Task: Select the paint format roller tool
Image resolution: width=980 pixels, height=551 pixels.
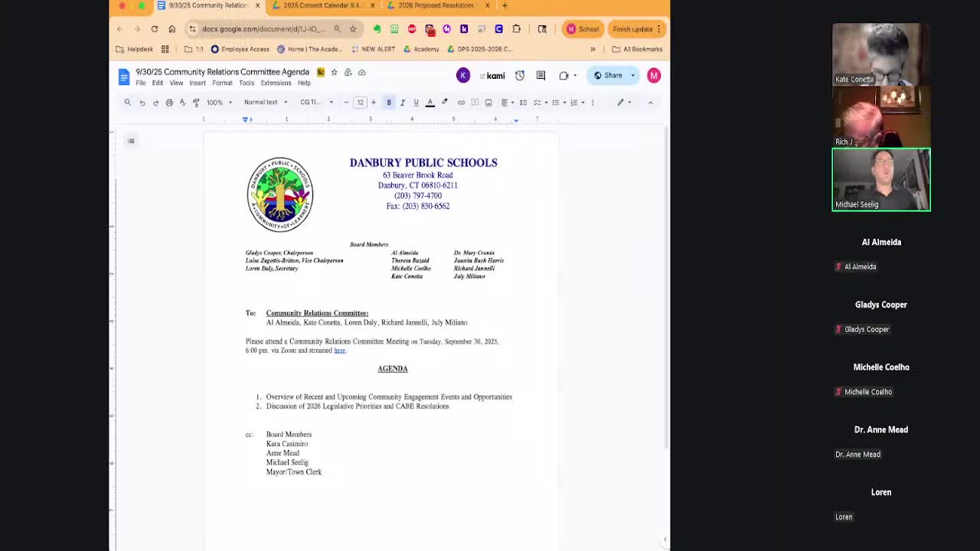Action: click(196, 103)
